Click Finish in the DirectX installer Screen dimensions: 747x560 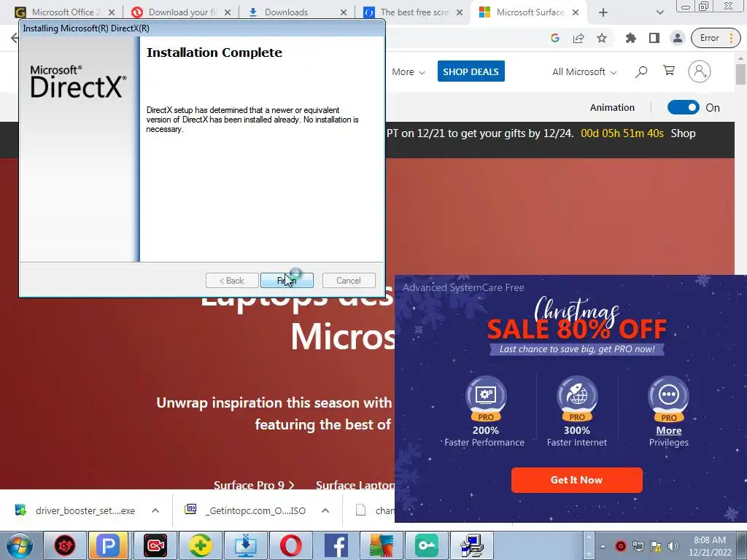tap(287, 281)
